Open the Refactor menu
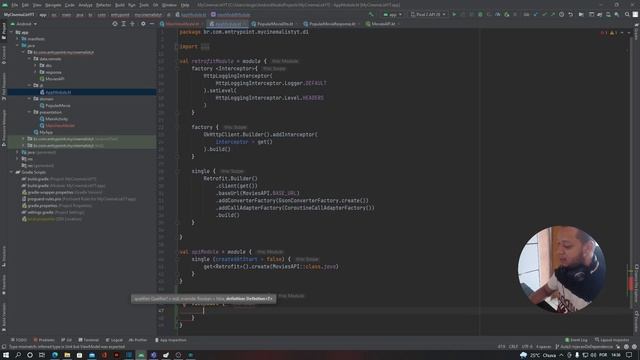Viewport: 640px width, 360px height. [x=103, y=5]
